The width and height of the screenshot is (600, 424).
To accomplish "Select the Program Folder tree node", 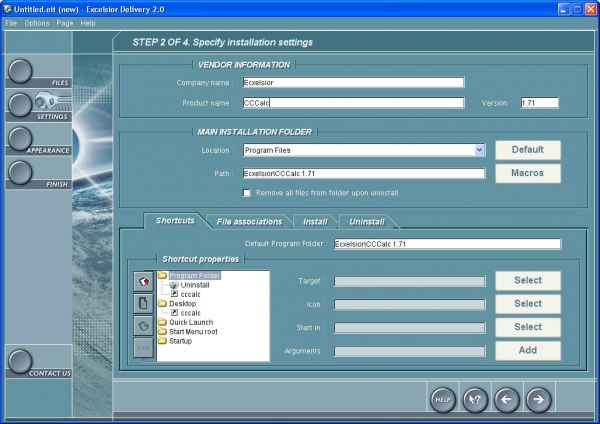I will (194, 275).
